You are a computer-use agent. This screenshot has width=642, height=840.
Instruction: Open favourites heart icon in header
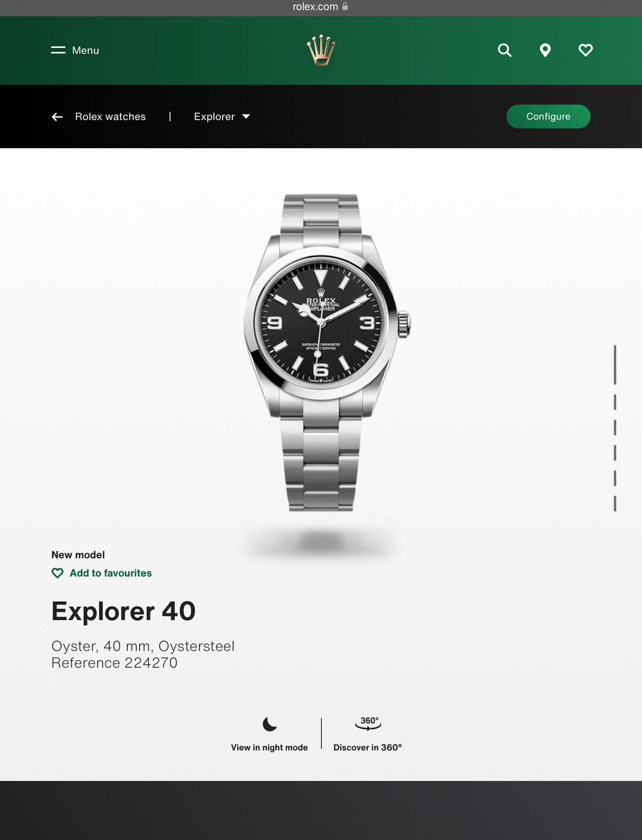coord(586,50)
